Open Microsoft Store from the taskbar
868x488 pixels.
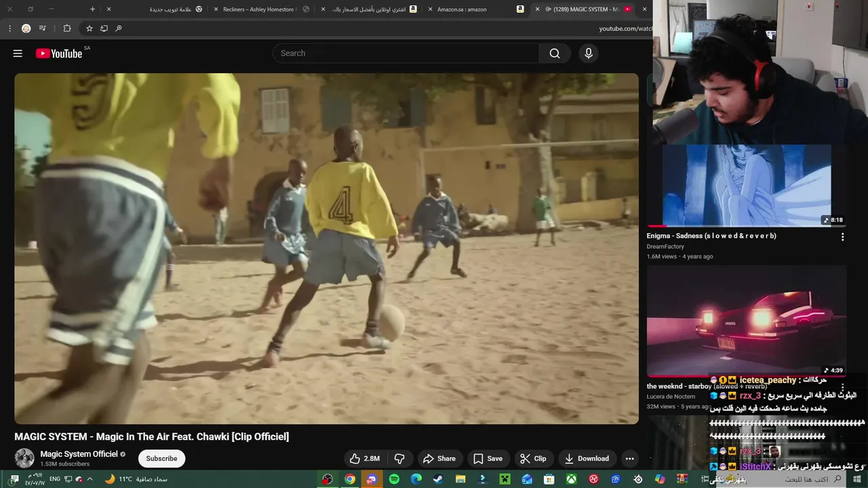(x=549, y=479)
